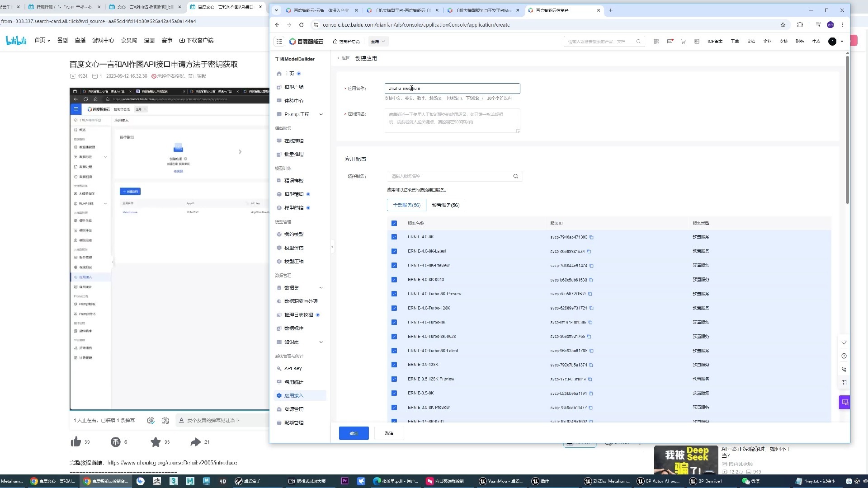Copy service ID of ERNIE-4.0-8K-Latest
Screen dimensions: 868x488
click(x=589, y=252)
